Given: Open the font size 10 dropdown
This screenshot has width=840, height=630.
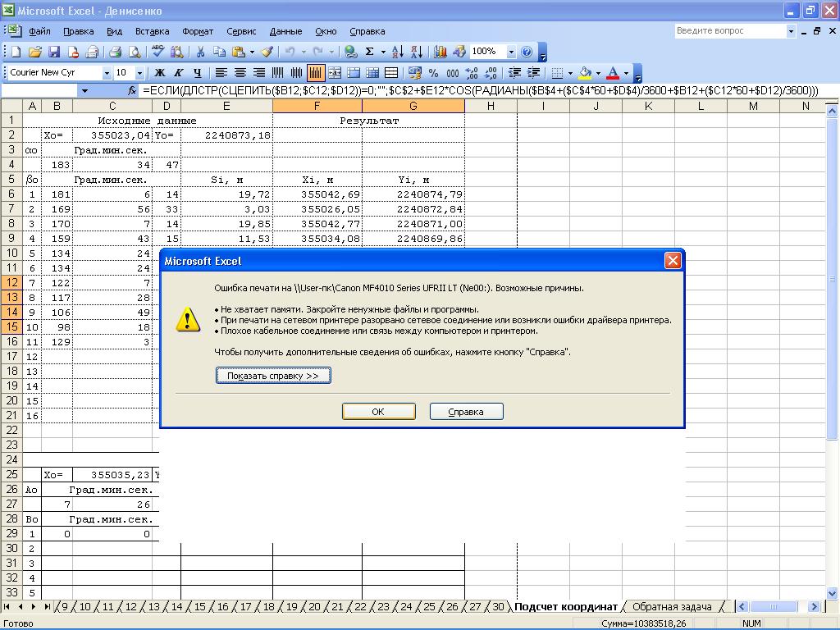Looking at the screenshot, I should (x=139, y=73).
